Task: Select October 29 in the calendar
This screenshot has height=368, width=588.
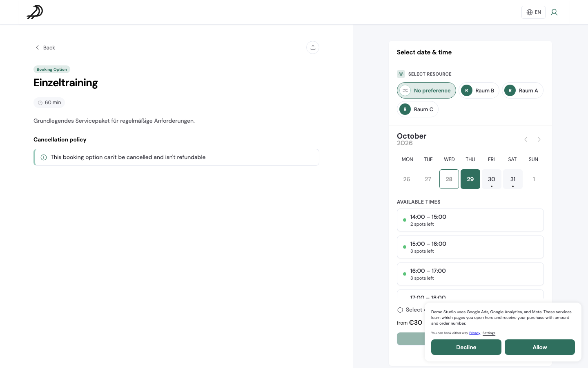Action: point(470,179)
